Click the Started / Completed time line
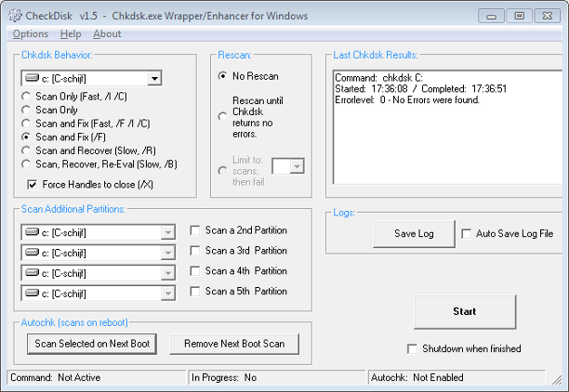 pos(420,89)
